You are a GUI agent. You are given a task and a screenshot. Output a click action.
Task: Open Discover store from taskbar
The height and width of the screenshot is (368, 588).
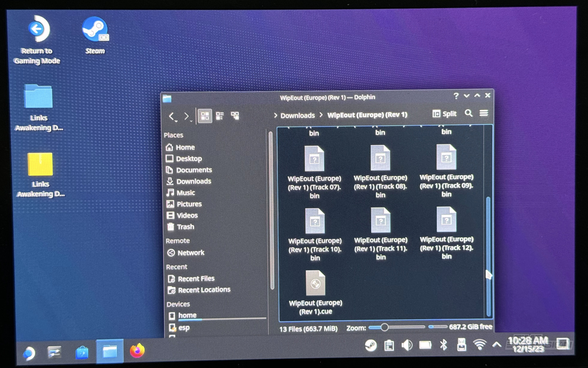pyautogui.click(x=82, y=353)
